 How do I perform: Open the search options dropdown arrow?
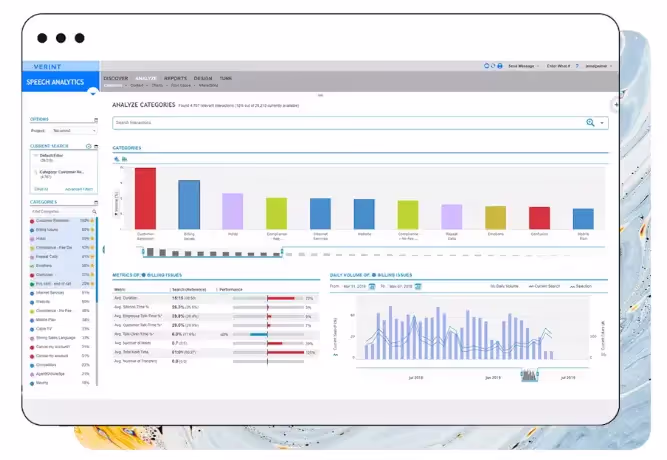point(602,123)
